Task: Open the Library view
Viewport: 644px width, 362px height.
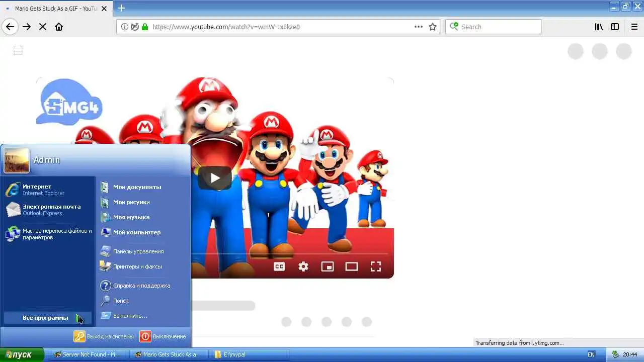Action: click(x=599, y=27)
